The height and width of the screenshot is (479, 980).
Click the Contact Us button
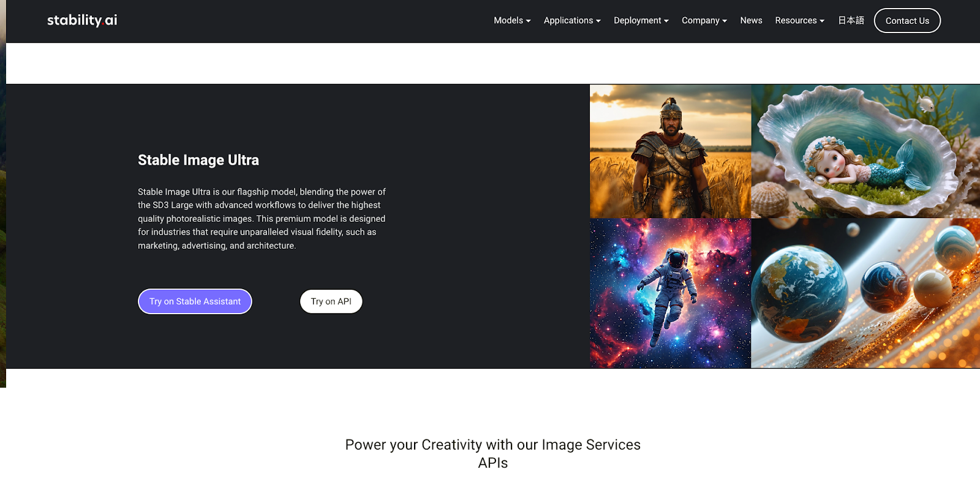(x=907, y=21)
